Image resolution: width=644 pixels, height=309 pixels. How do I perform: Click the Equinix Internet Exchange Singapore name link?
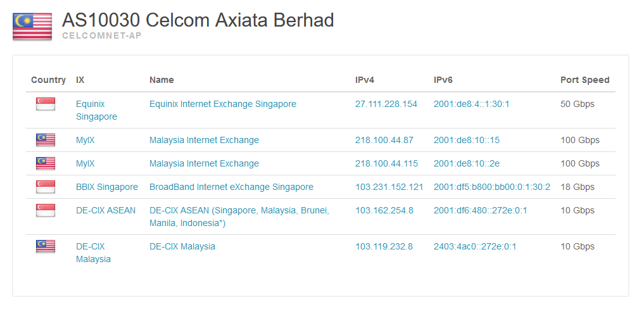[x=222, y=104]
